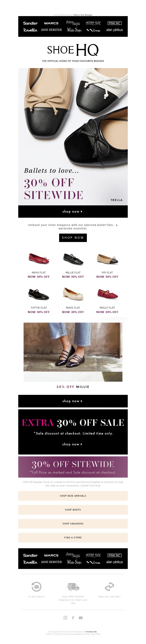This screenshot has width=146, height=644.
Task: Click the email envelope icon in footer
Action: pos(80,617)
